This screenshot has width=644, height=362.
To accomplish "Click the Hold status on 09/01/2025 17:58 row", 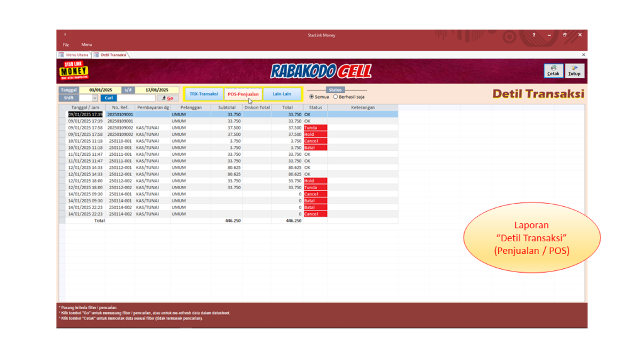I will (x=316, y=134).
